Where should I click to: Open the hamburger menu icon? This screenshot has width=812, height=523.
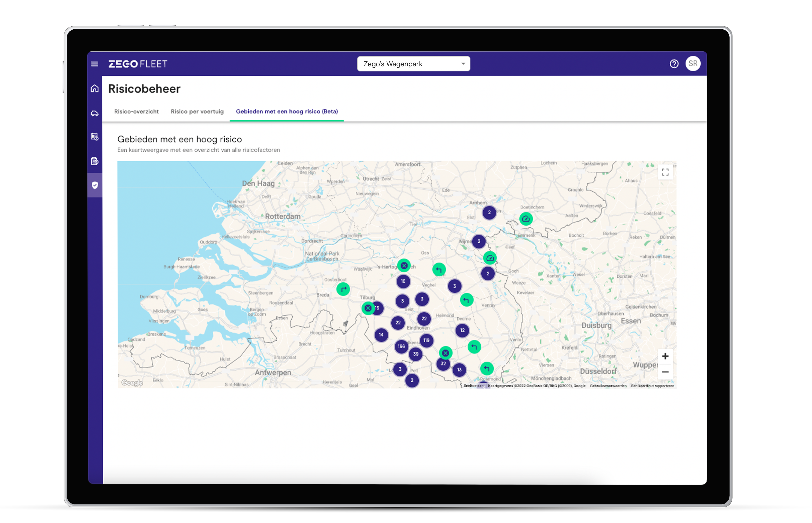click(x=95, y=64)
